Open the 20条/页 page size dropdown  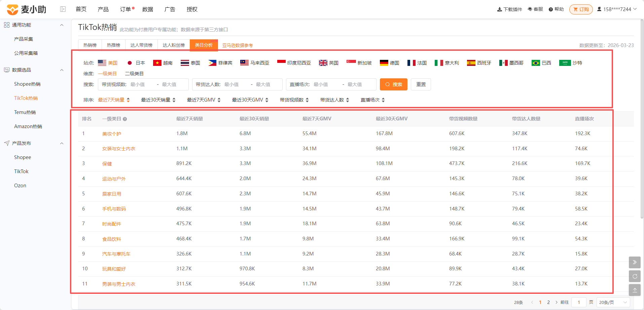click(x=613, y=302)
